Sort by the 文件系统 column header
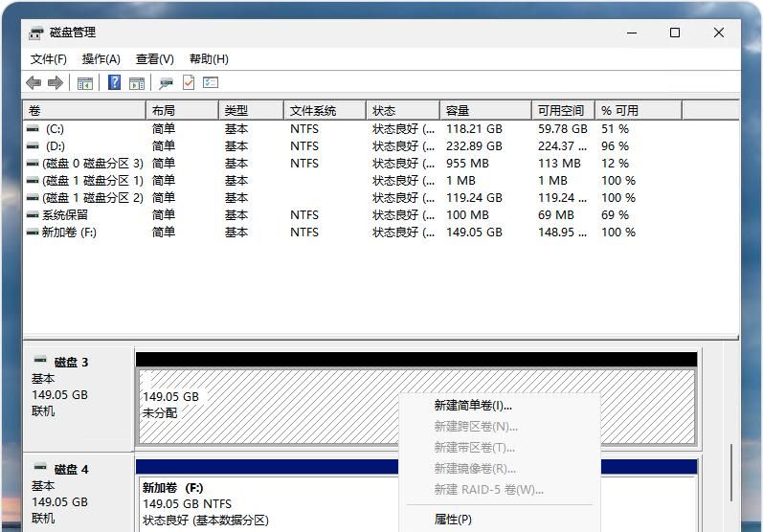This screenshot has height=532, width=763. [325, 110]
